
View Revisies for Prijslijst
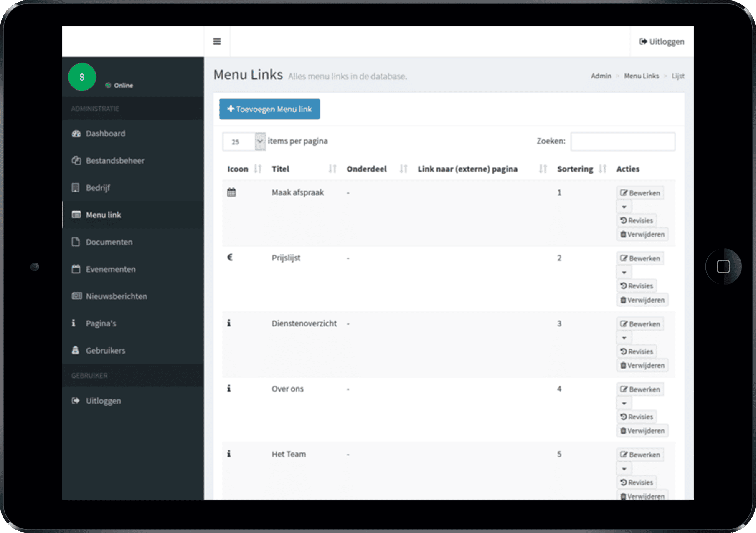(x=637, y=286)
